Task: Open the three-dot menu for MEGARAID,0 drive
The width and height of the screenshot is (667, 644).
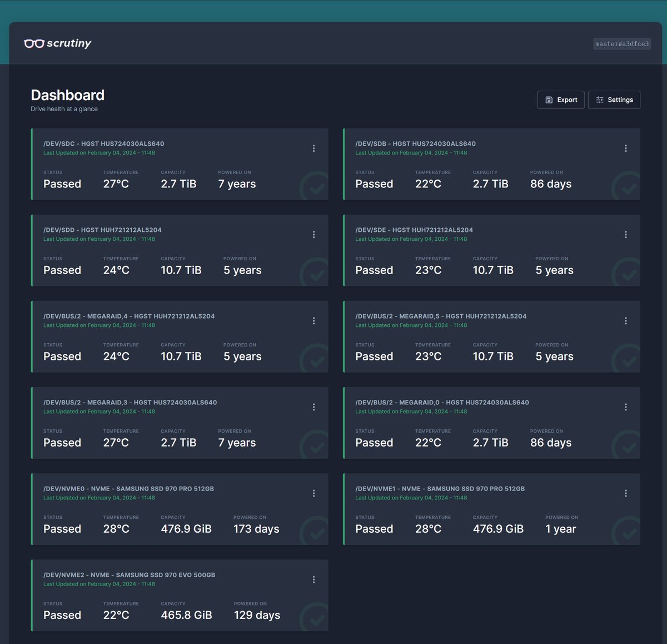Action: pos(626,407)
